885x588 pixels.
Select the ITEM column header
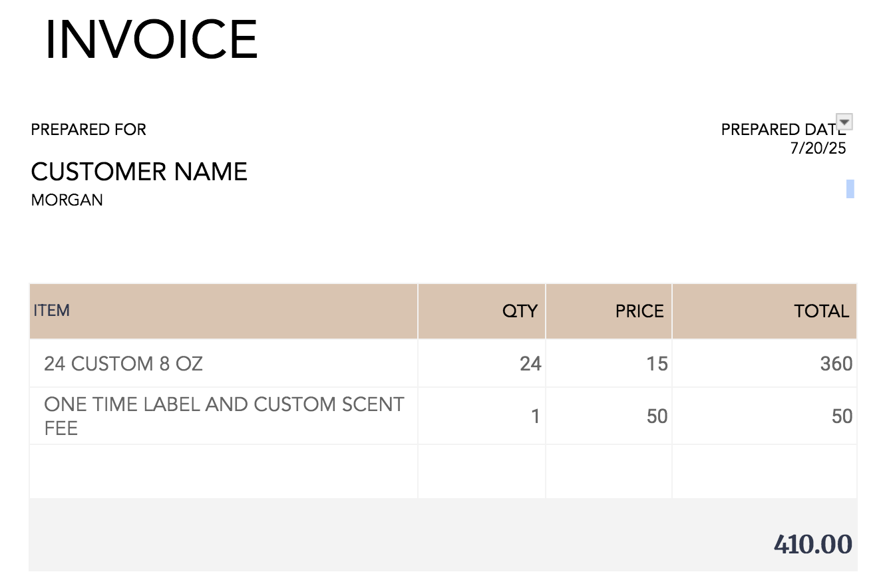[x=224, y=311]
